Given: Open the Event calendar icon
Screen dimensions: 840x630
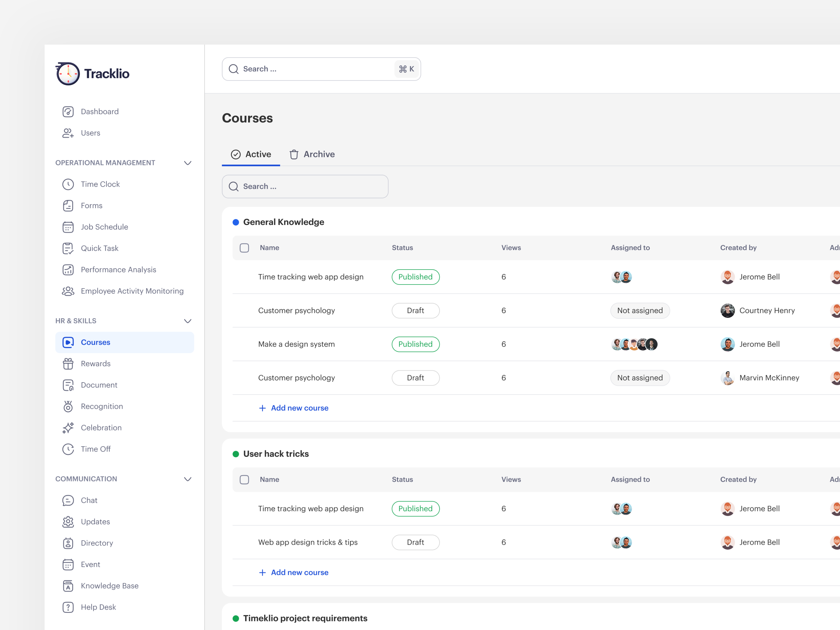Looking at the screenshot, I should click(x=68, y=564).
